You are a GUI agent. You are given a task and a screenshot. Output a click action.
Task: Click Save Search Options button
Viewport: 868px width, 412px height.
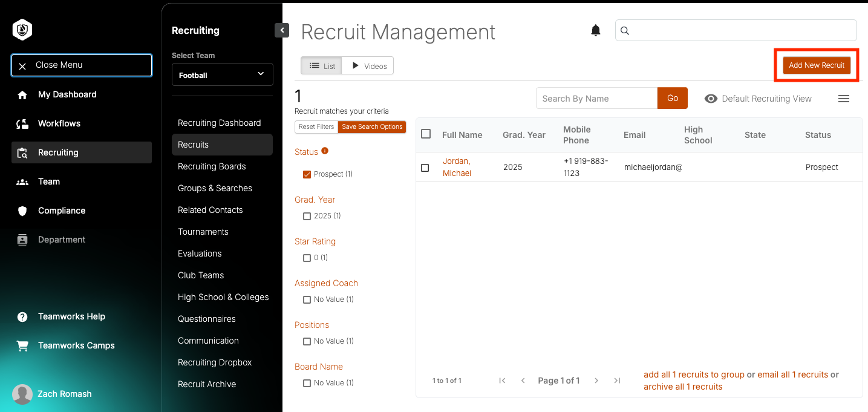pyautogui.click(x=372, y=127)
